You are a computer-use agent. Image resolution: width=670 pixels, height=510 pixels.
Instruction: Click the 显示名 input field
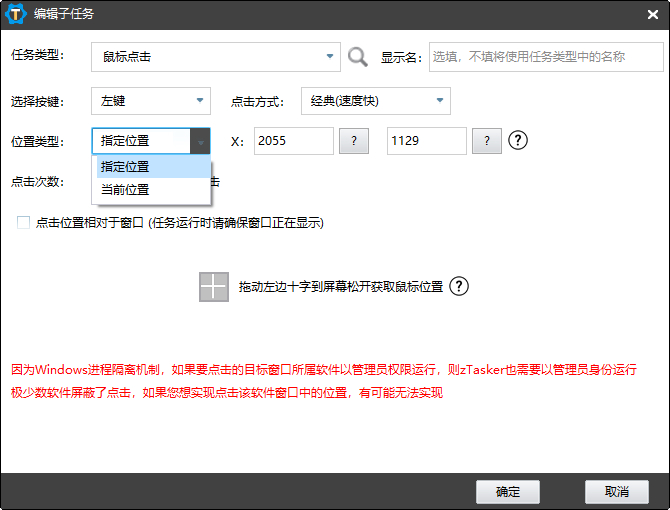click(546, 57)
